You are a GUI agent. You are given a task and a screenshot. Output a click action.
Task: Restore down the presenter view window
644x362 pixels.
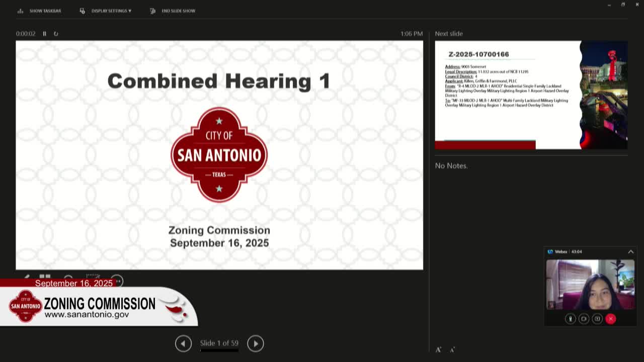(x=623, y=5)
